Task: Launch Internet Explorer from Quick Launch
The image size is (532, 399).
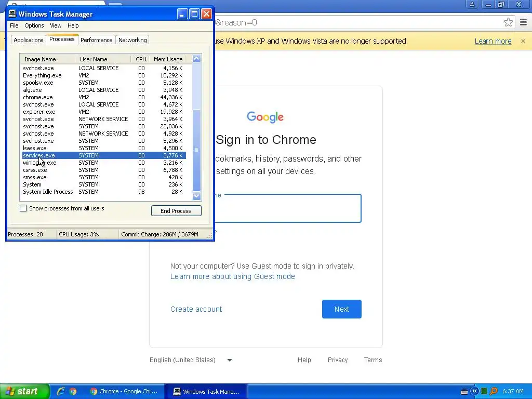Action: pyautogui.click(x=61, y=391)
